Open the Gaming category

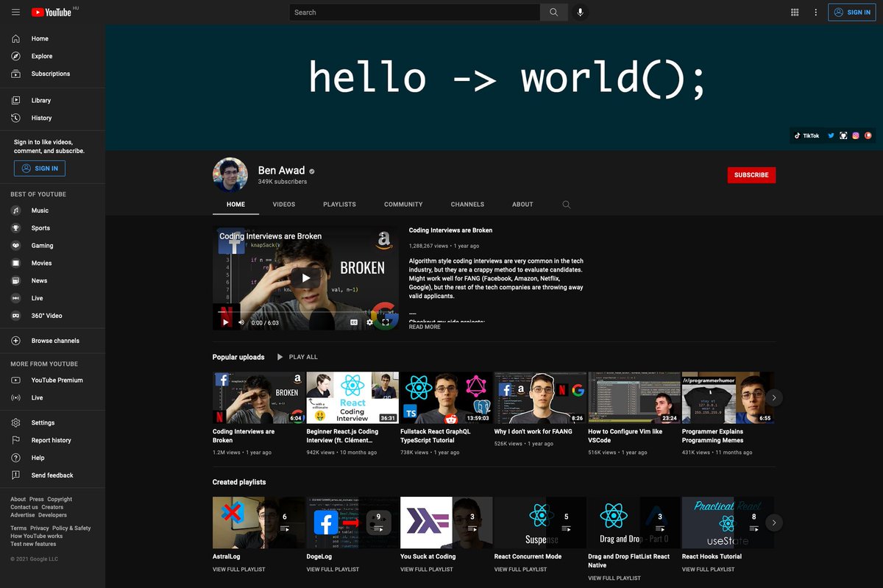point(52,246)
